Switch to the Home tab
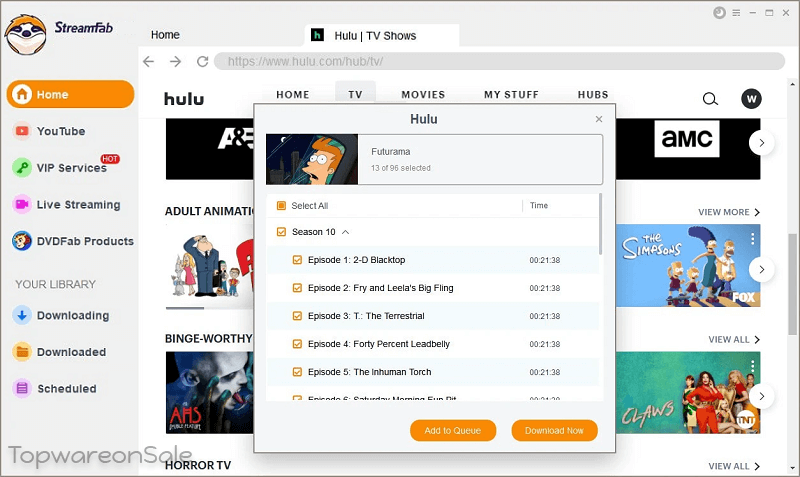800x477 pixels. coord(165,35)
